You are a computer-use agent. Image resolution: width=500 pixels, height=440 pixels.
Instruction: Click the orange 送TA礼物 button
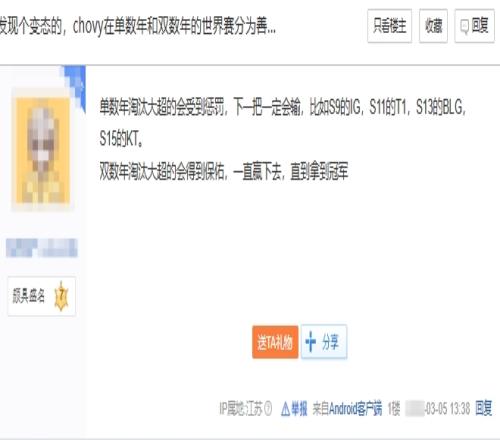point(275,342)
